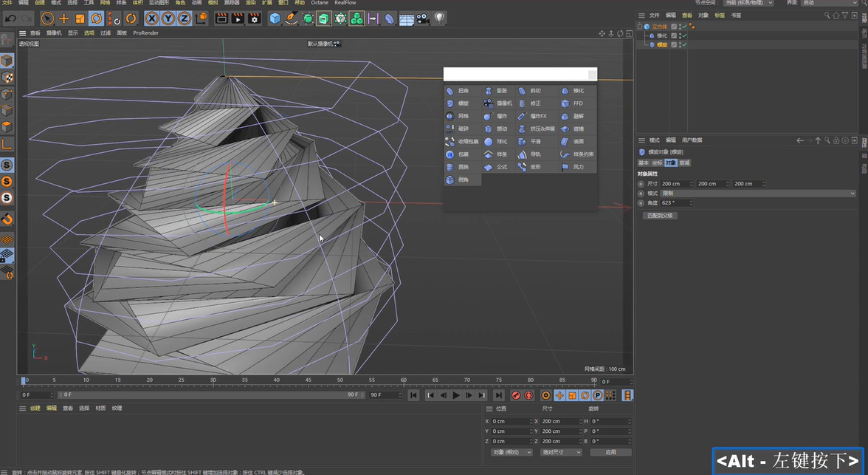Click the 匹配到父级 button
Screen dimensions: 868x475
tap(660, 216)
